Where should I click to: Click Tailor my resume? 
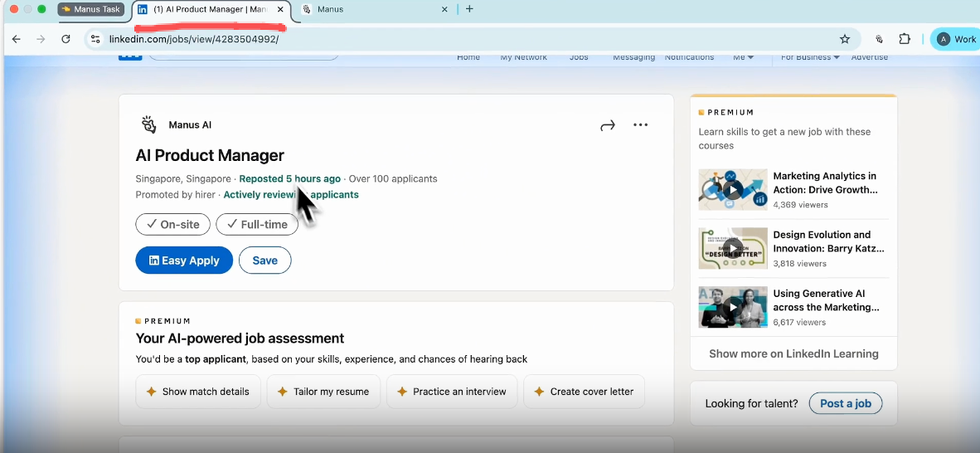(323, 392)
